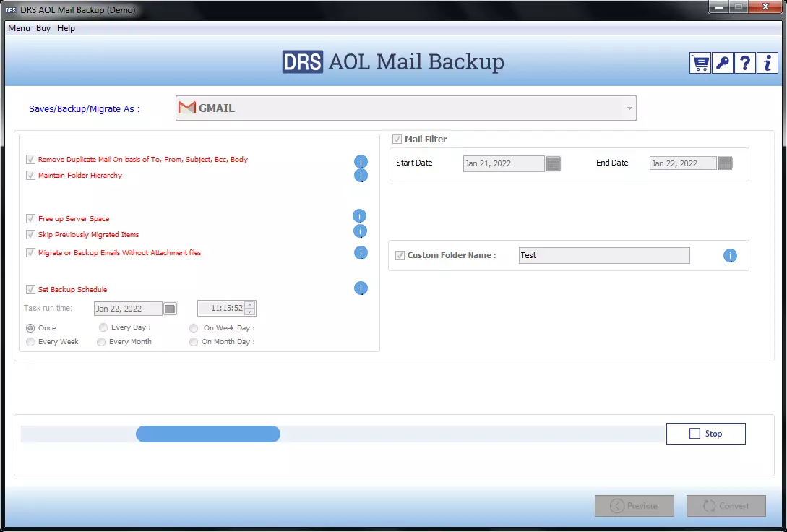Viewport: 787px width, 532px height.
Task: Click the End Date field
Action: (683, 163)
